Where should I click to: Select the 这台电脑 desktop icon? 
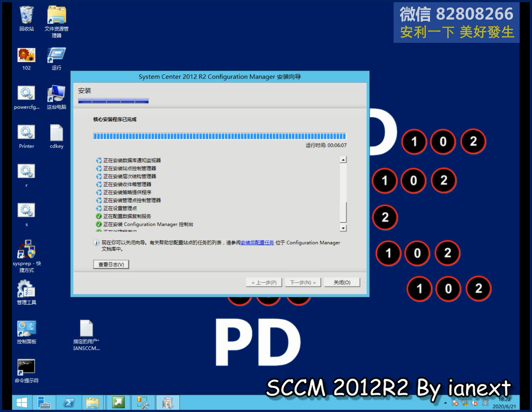click(x=56, y=98)
